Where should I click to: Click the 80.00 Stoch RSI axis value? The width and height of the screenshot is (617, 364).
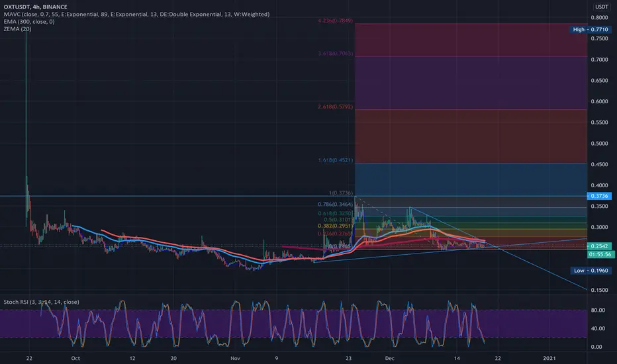[x=598, y=310]
